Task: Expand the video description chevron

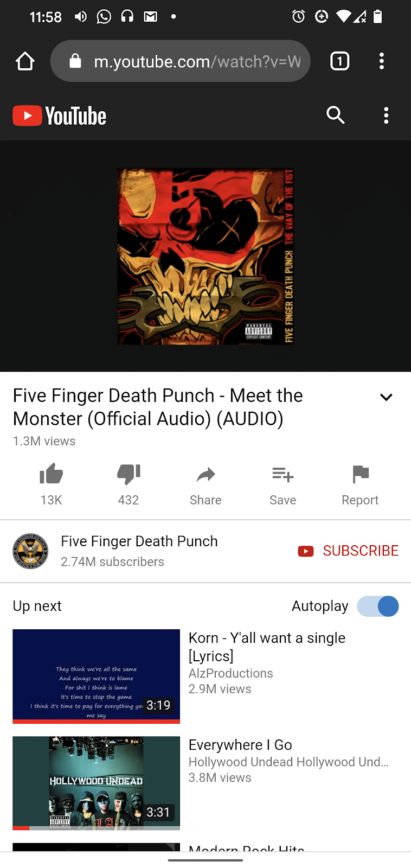Action: tap(386, 397)
